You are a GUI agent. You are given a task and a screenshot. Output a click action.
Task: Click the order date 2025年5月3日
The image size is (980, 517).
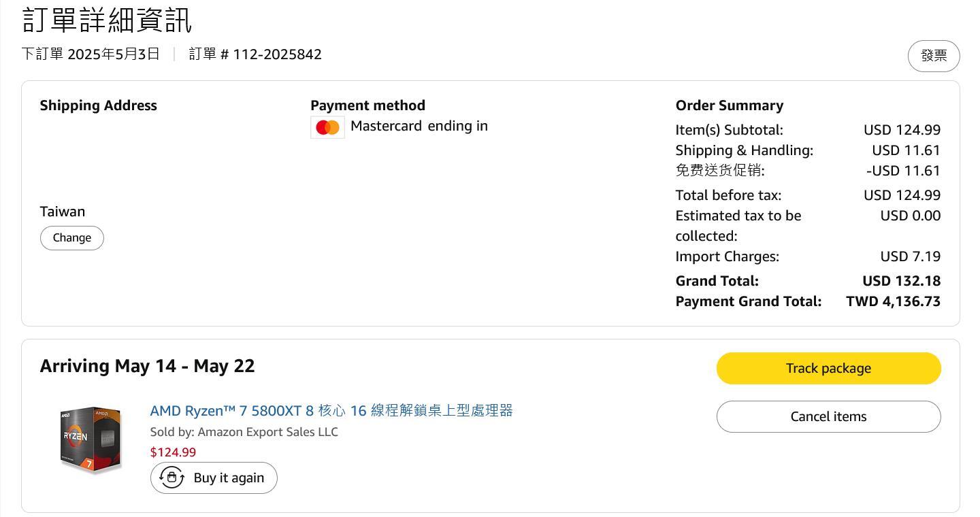click(x=114, y=54)
